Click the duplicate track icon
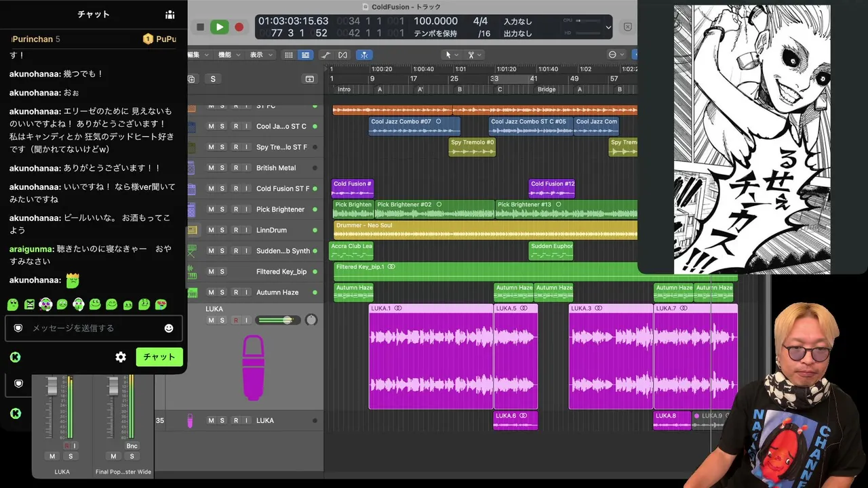 tap(191, 79)
